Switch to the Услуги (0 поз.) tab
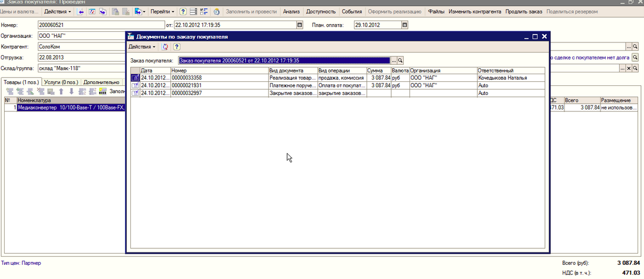This screenshot has width=644, height=279. 61,82
